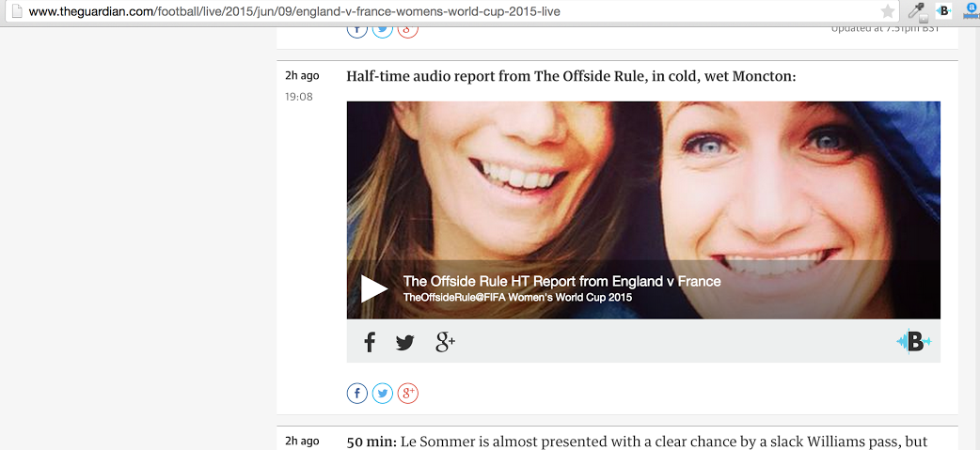Open the '2h ago' timestamp of 50 min post
Image resolution: width=980 pixels, height=450 pixels.
(x=301, y=441)
